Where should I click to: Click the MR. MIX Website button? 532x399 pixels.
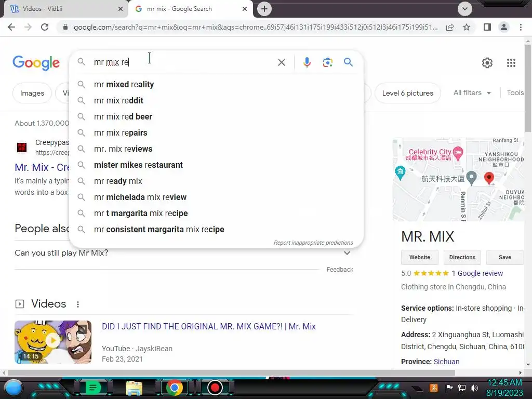[419, 257]
